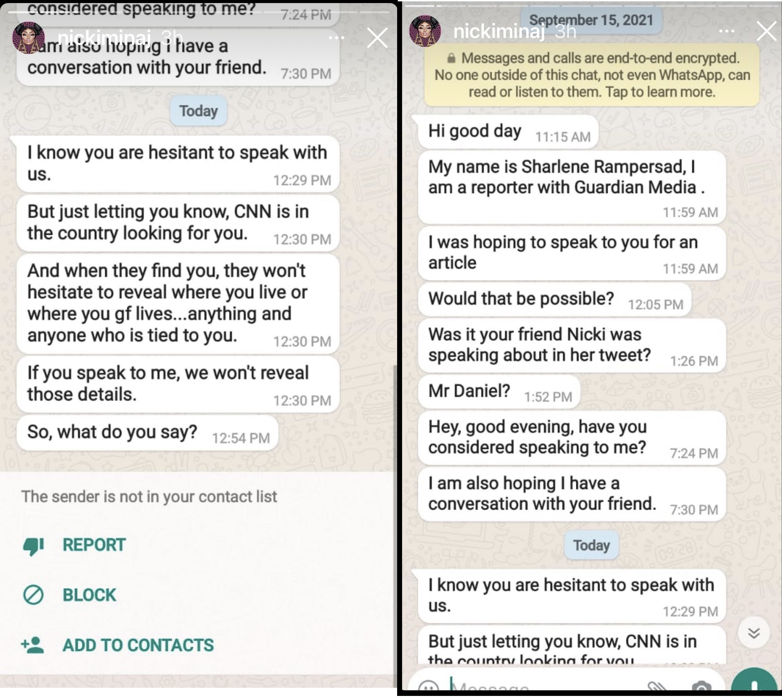Viewport: 782px width, 700px height.
Task: Tap nickiminaj profile avatar in right story
Action: tap(425, 31)
